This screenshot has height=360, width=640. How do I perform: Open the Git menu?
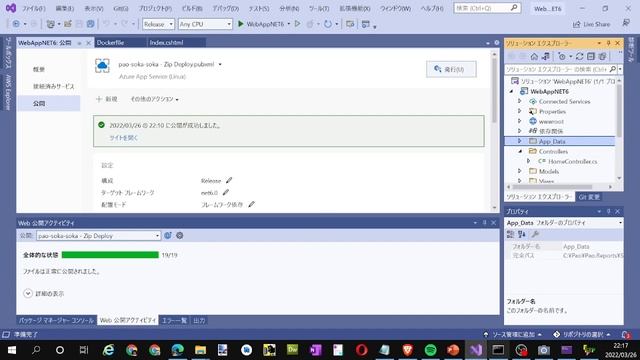121,8
